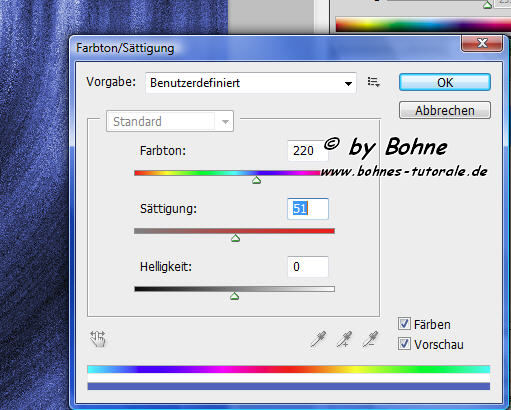Viewport: 511px width, 410px height.
Task: Focus the Farbton value field
Action: pyautogui.click(x=307, y=151)
